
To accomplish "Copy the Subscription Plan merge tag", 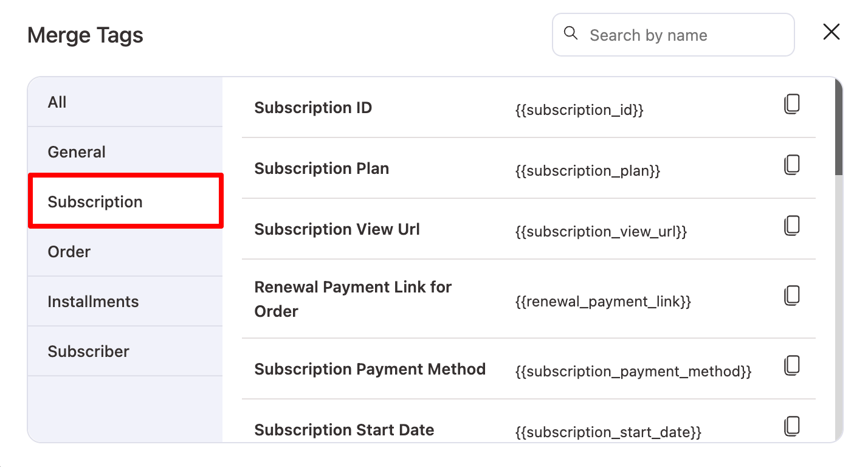I will pyautogui.click(x=791, y=165).
